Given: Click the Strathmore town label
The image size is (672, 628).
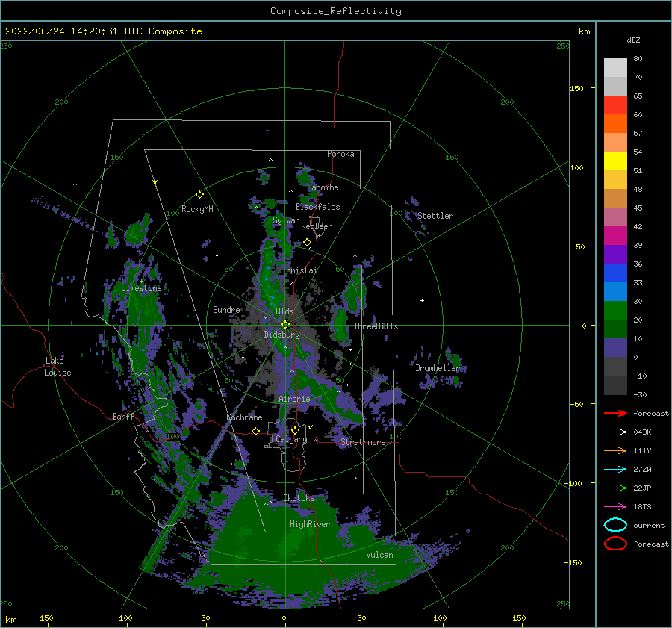Looking at the screenshot, I should pos(363,442).
